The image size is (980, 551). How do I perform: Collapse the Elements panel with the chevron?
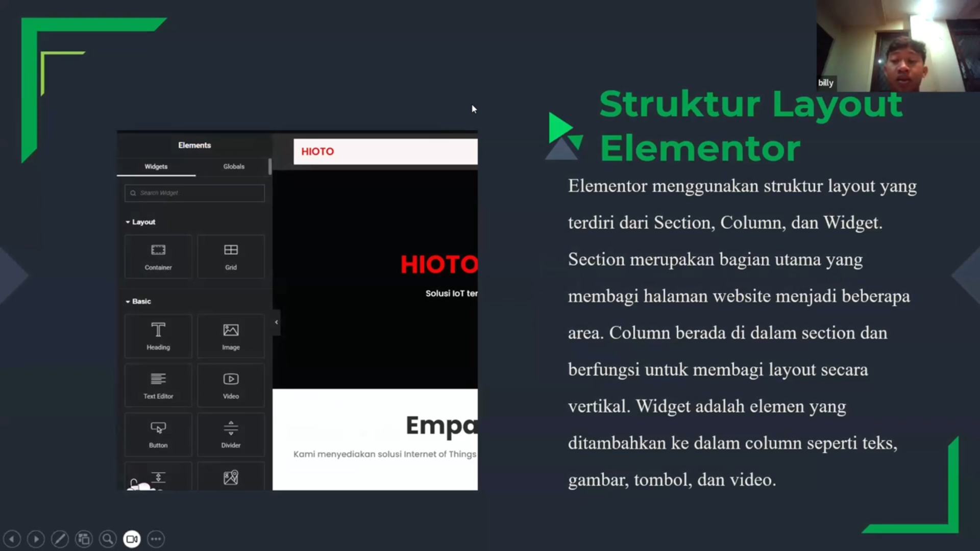[276, 322]
